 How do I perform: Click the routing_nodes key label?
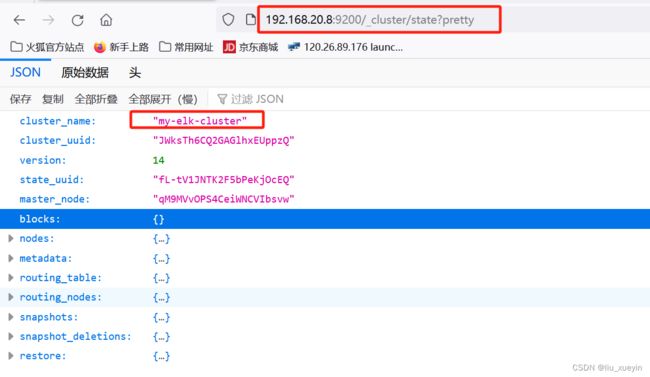click(61, 297)
